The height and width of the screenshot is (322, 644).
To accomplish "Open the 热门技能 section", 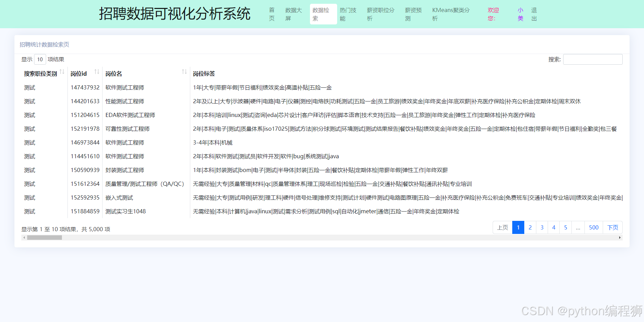I will tap(348, 14).
